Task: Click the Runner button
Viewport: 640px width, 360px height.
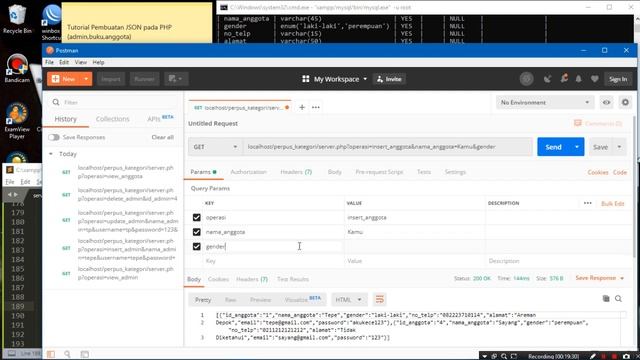Action: pyautogui.click(x=144, y=79)
